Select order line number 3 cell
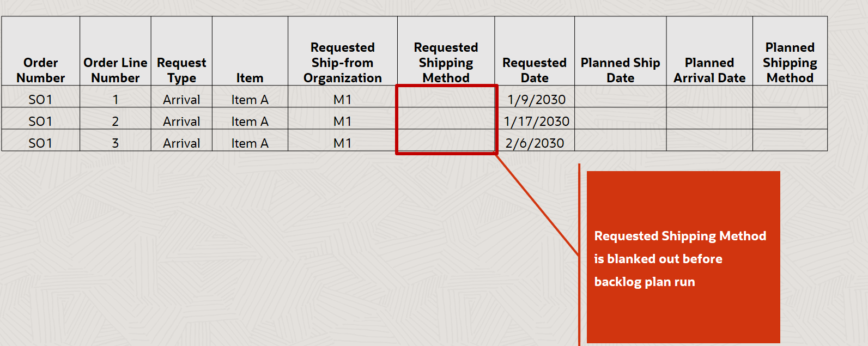Image resolution: width=868 pixels, height=346 pixels. [116, 143]
